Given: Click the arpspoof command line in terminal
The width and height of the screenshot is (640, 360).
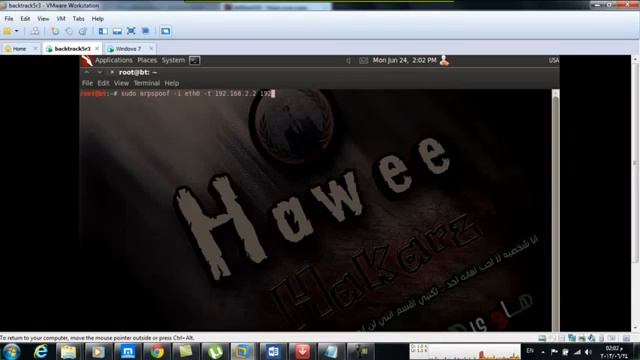Looking at the screenshot, I should tap(178, 93).
